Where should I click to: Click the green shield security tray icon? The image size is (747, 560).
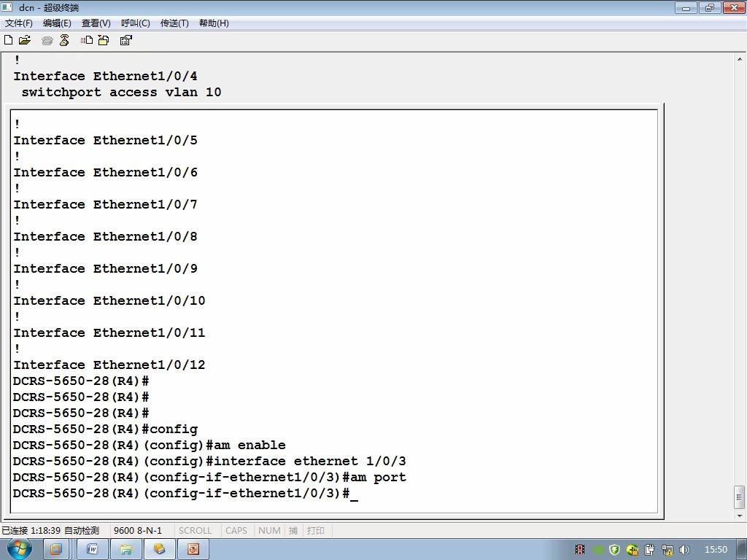pos(614,550)
